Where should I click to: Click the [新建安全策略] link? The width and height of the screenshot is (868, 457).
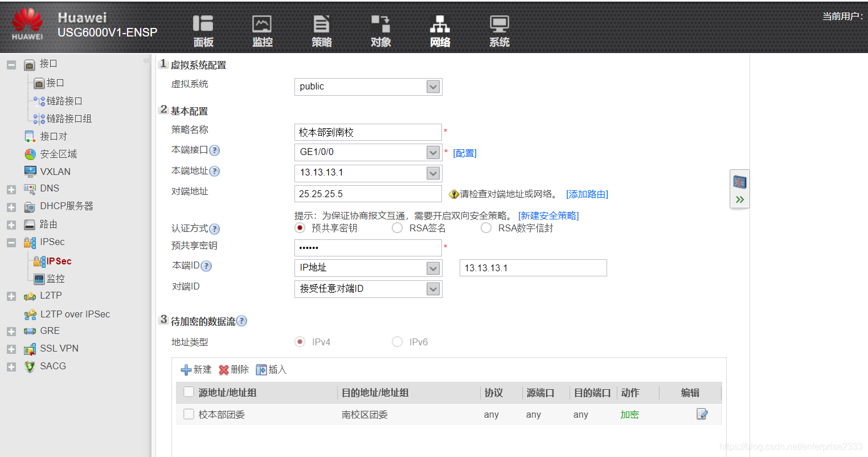pyautogui.click(x=548, y=215)
